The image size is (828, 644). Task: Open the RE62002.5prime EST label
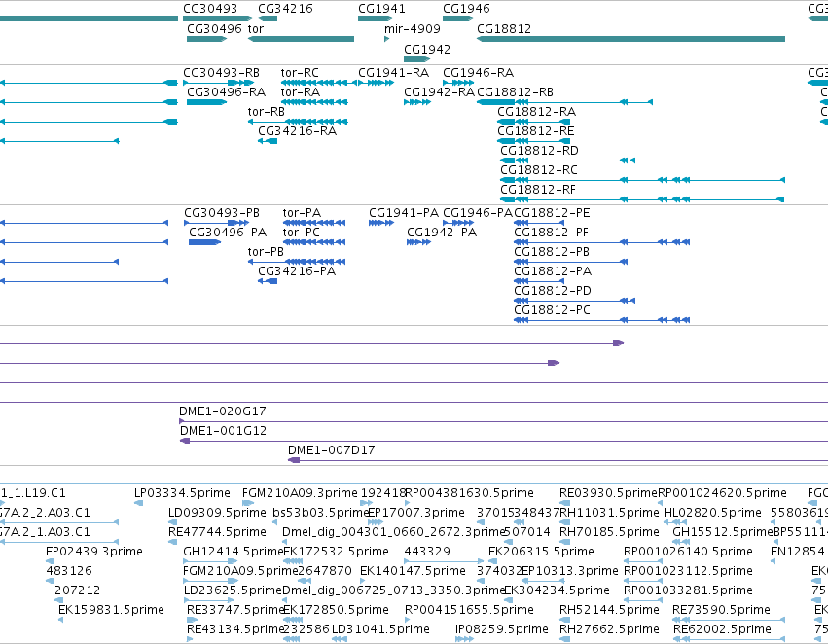722,629
